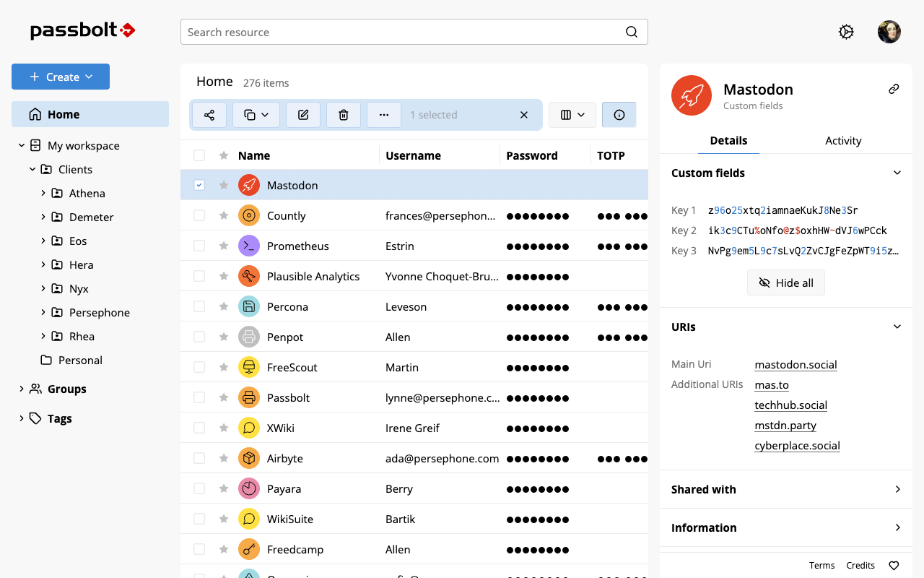Expand the Athena folder

coord(43,193)
